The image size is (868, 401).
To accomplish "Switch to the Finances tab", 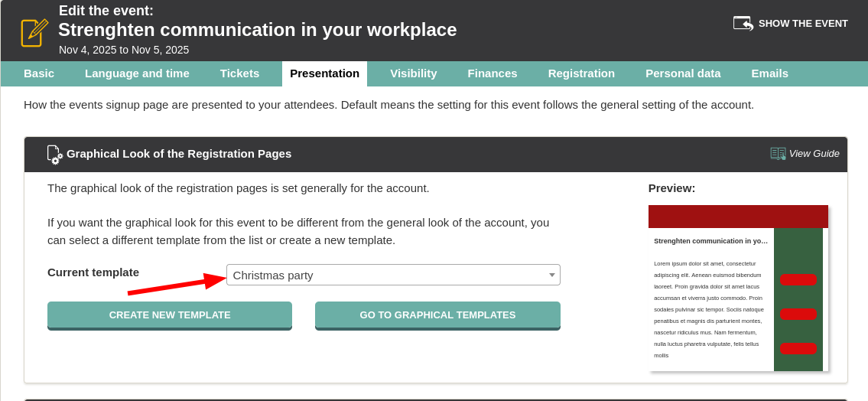I will coord(493,73).
